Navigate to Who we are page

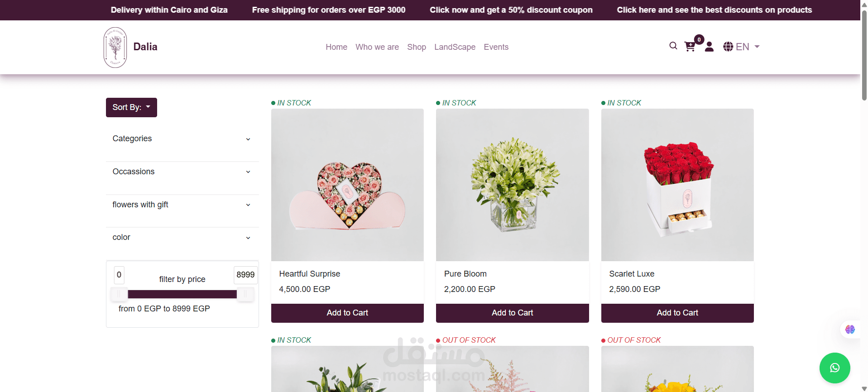point(377,47)
